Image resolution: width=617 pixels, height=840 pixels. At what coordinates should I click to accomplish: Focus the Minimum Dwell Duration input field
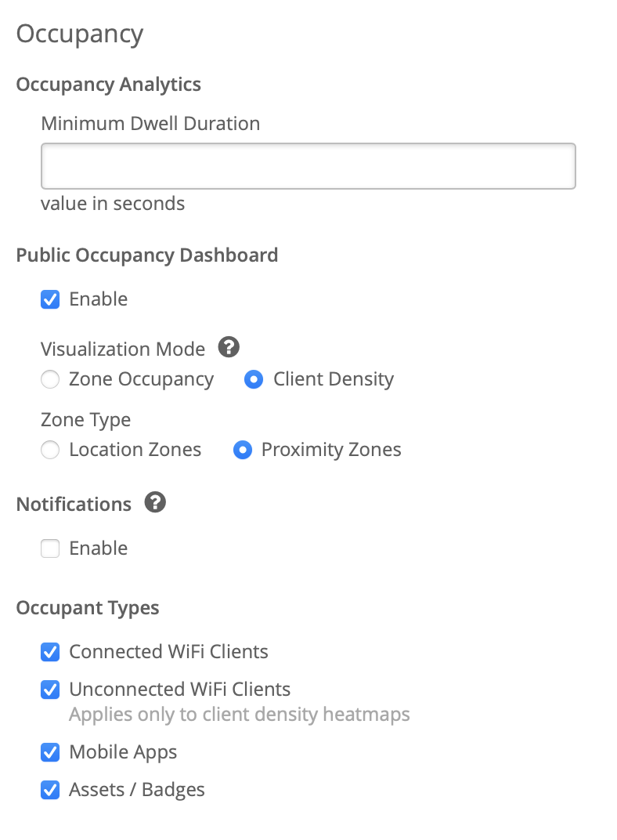click(308, 165)
